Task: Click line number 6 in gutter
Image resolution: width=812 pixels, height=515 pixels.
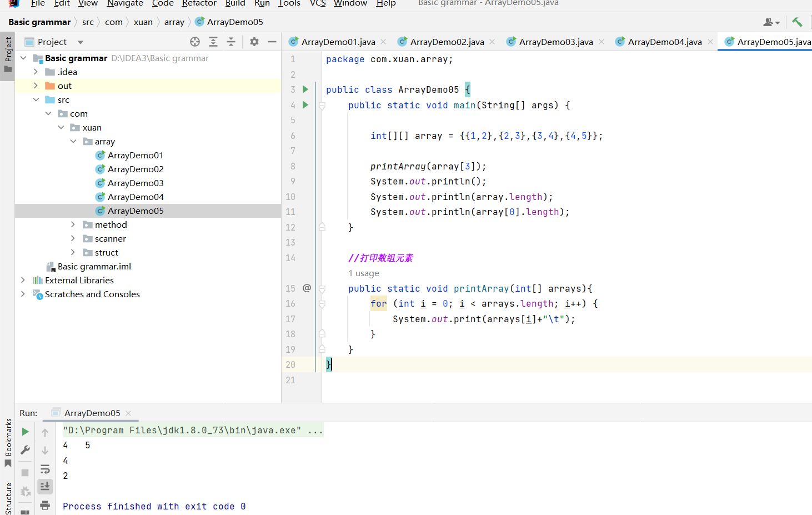Action: click(293, 136)
